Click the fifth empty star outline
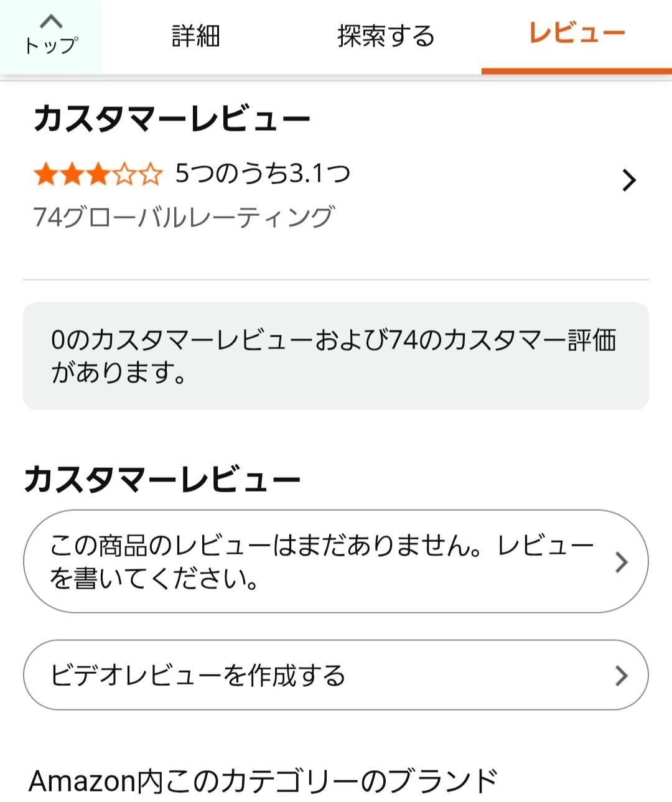The image size is (672, 802). click(x=150, y=175)
